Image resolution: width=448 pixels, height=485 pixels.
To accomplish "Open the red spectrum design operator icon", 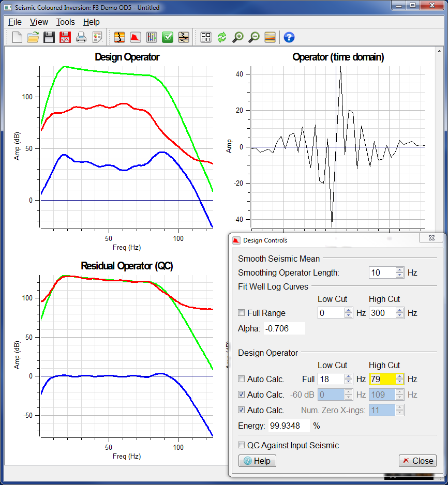I will (136, 37).
